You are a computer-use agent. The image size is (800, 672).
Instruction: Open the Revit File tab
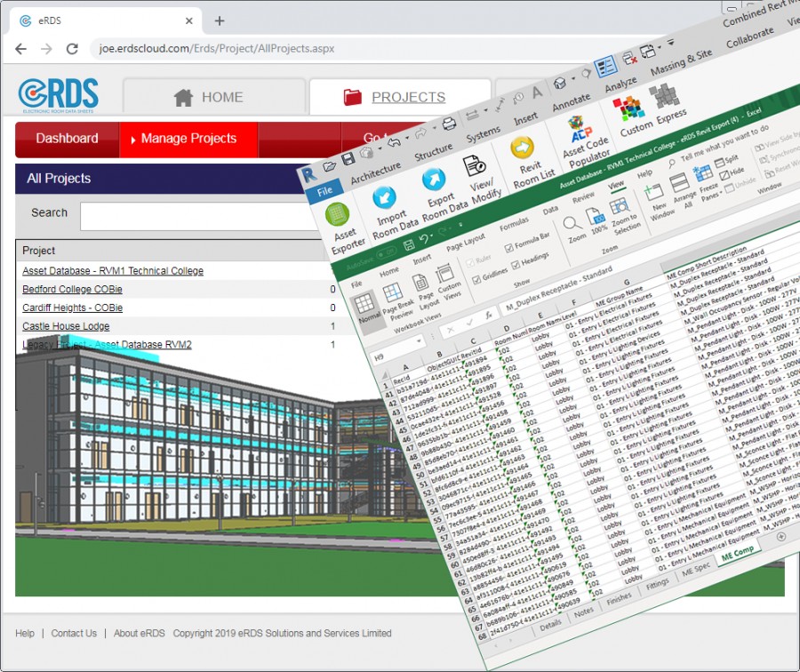coord(325,191)
